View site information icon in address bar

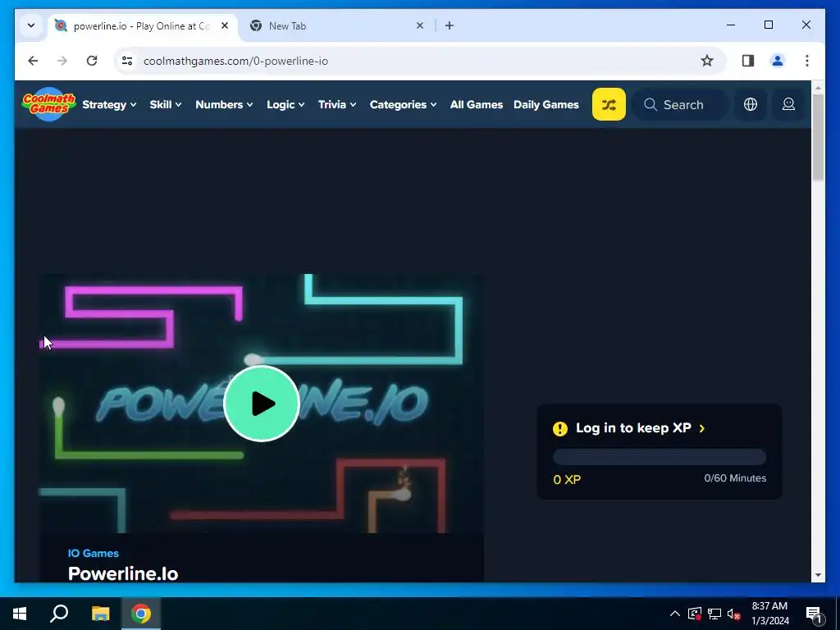click(x=127, y=61)
